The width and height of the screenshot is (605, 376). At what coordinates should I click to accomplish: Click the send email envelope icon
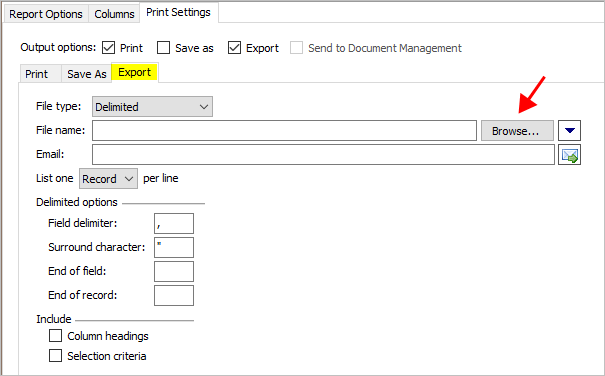coord(569,155)
